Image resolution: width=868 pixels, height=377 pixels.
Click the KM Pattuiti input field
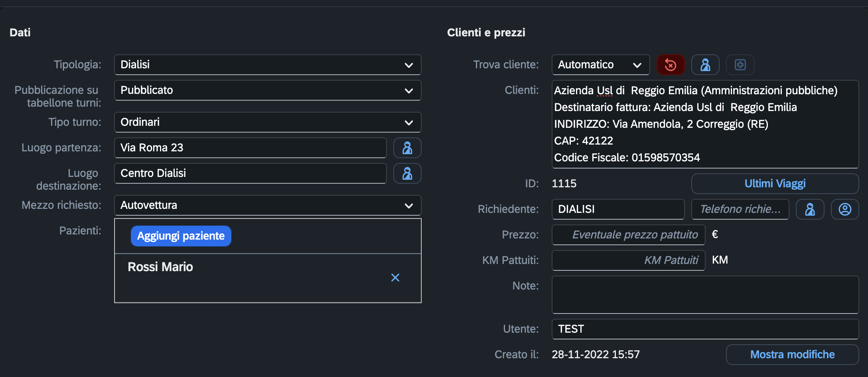tap(628, 260)
